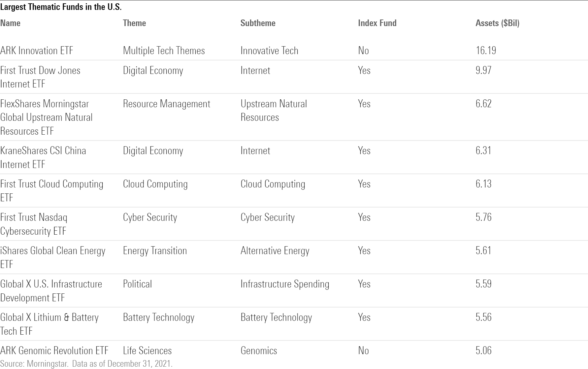Click the Index Fund column header
Screen dimensions: 588x369
(x=377, y=23)
